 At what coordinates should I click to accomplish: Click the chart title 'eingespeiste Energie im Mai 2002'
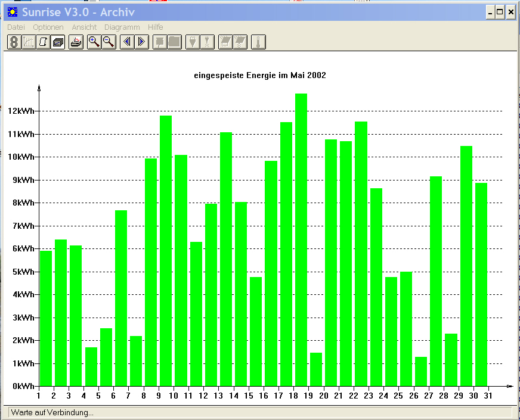259,76
